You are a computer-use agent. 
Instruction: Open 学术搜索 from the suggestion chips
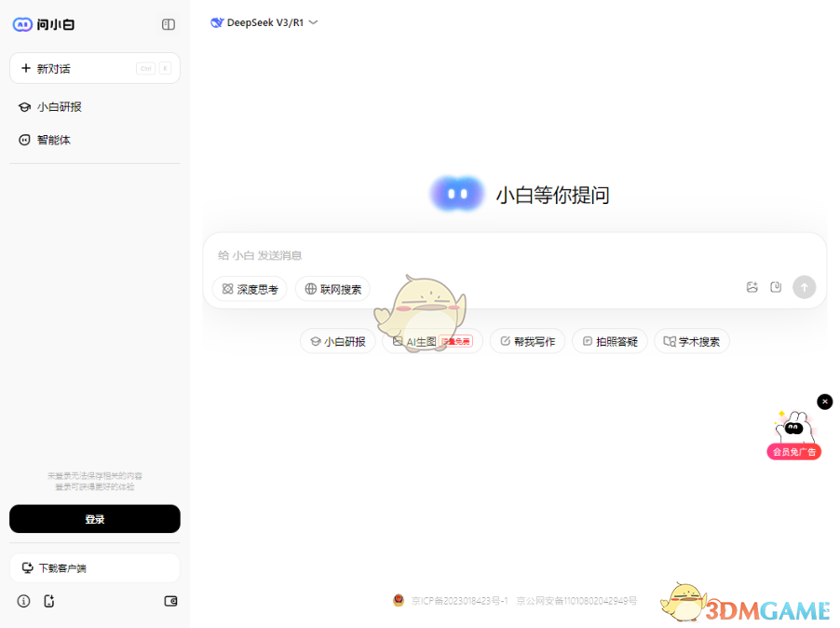[691, 341]
